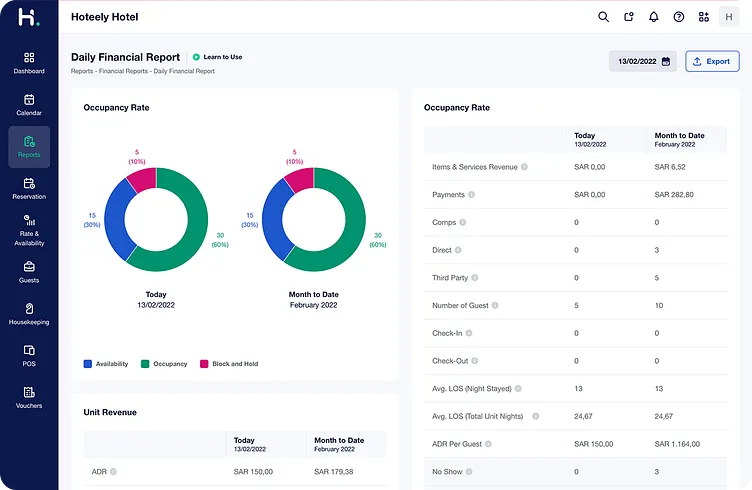Toggle the Availability legend swatch
This screenshot has width=752, height=490.
88,364
